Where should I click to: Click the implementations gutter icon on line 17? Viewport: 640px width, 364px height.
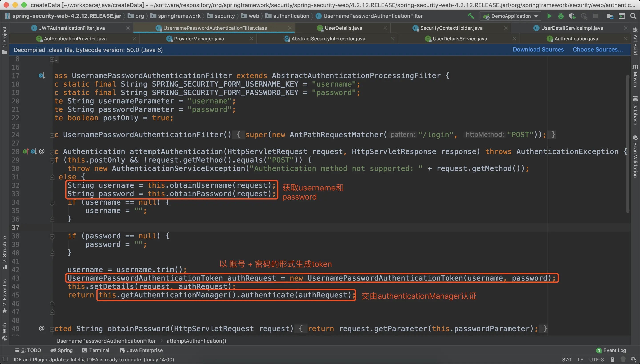42,76
